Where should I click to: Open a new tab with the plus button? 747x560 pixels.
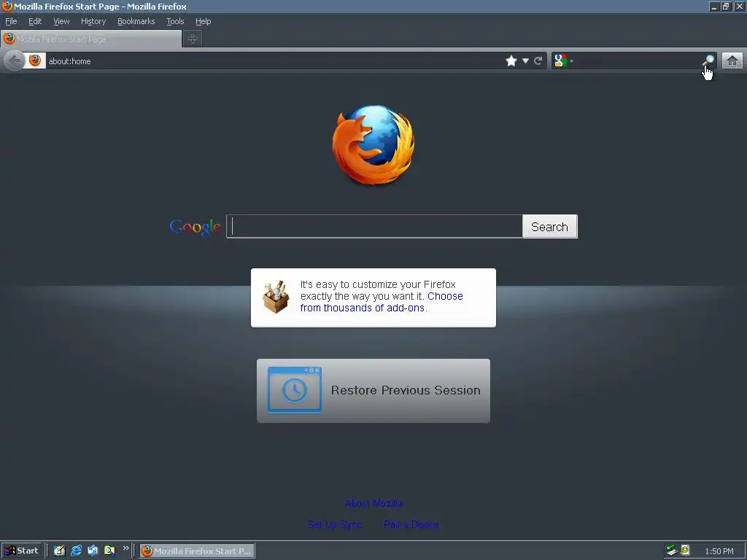click(193, 39)
